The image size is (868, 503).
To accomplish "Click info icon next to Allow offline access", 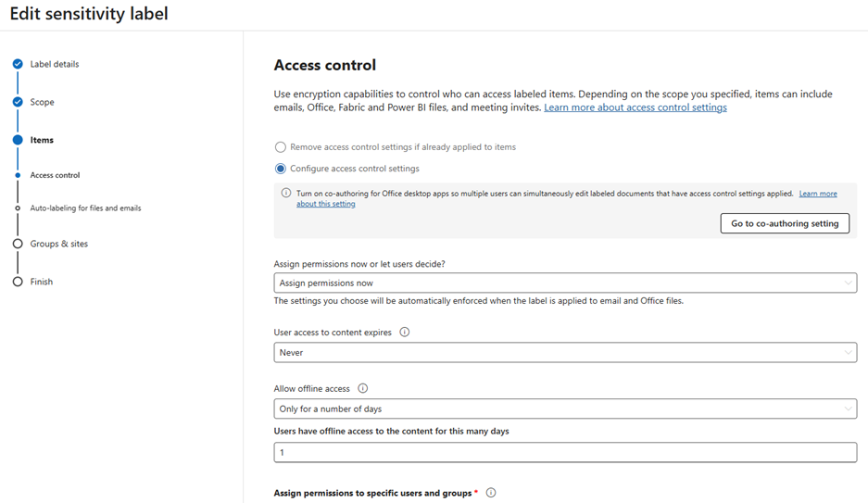I will (x=362, y=388).
